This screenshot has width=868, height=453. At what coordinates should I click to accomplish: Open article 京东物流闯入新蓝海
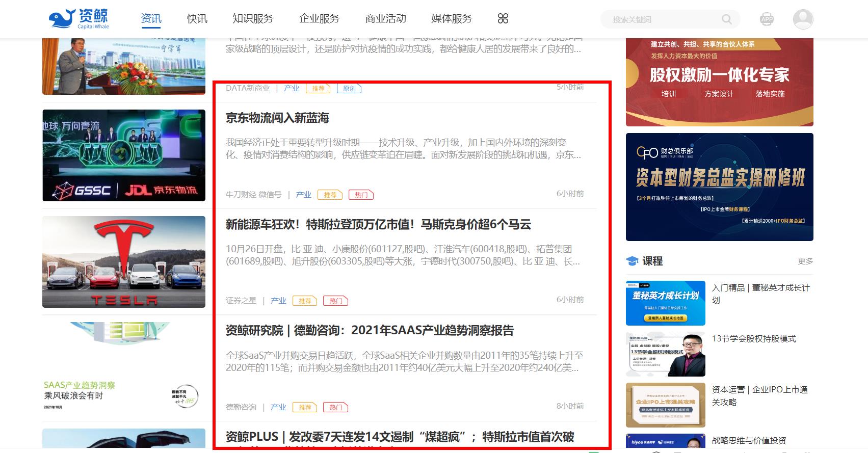(x=278, y=118)
